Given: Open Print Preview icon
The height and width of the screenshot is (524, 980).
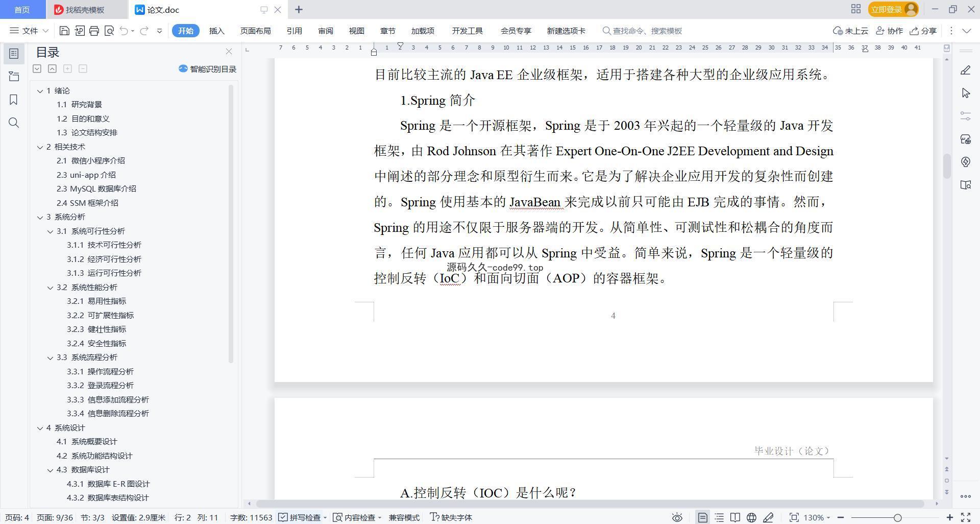Looking at the screenshot, I should pos(109,31).
